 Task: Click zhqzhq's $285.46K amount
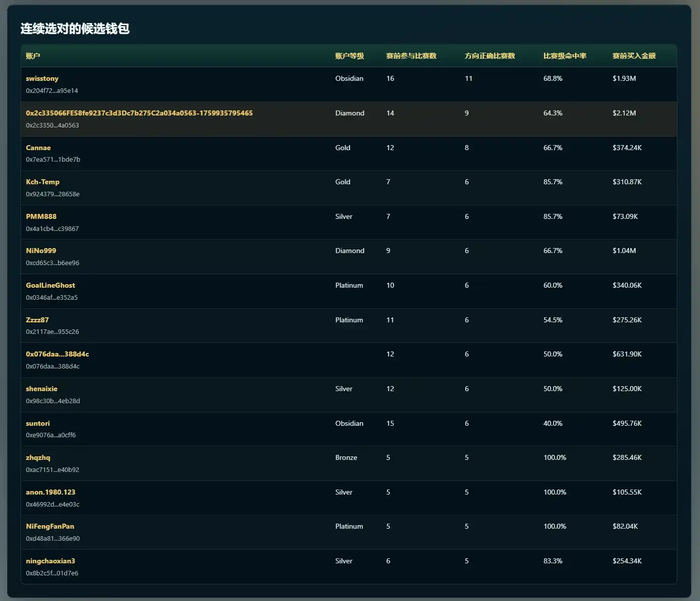pyautogui.click(x=627, y=457)
